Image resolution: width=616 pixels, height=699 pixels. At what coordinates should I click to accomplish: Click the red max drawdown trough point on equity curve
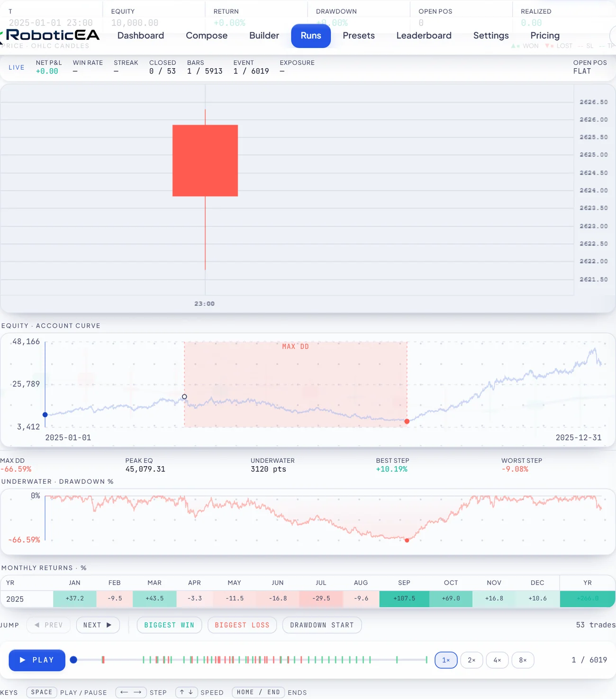pyautogui.click(x=407, y=421)
